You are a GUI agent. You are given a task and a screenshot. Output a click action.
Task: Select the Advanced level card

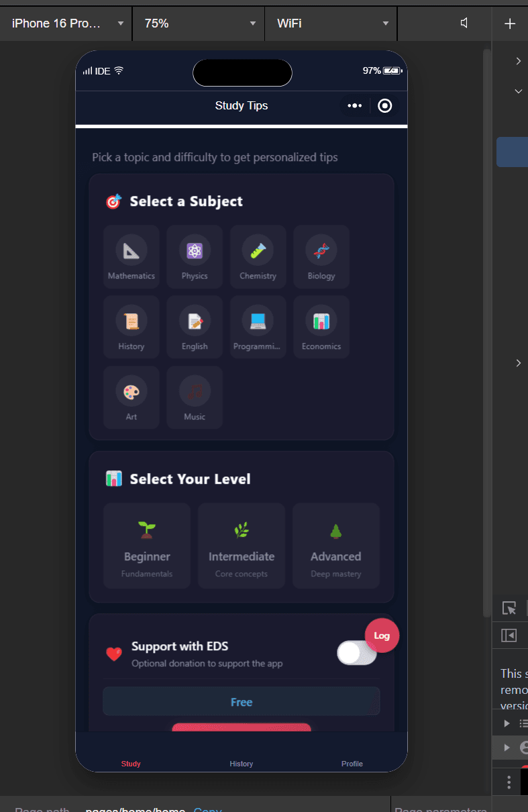336,546
